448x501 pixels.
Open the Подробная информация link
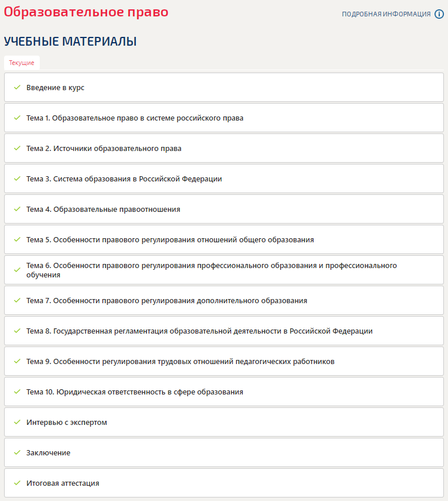386,14
